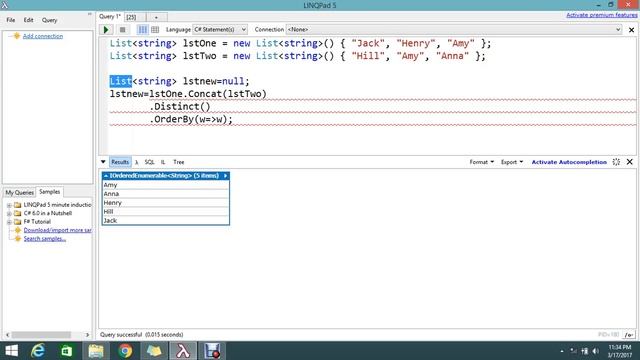Click the Amy result row
Screen dimensions: 640x360
pyautogui.click(x=166, y=185)
